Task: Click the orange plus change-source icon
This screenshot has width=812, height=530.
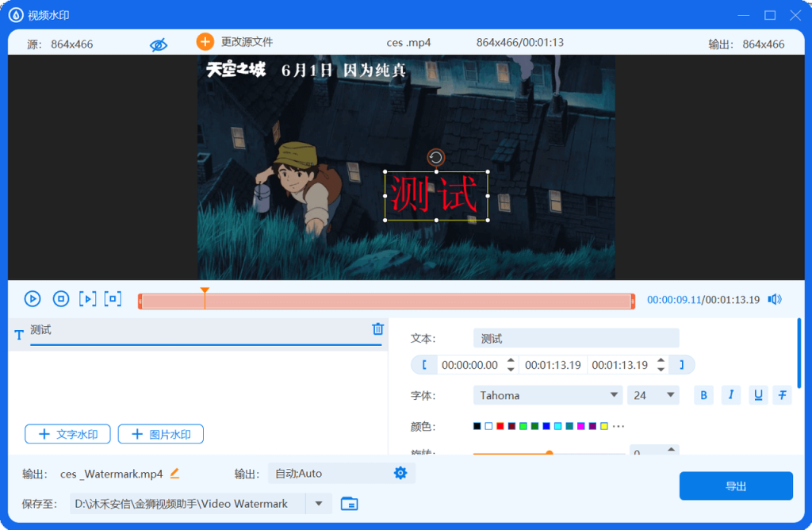Action: pos(205,42)
